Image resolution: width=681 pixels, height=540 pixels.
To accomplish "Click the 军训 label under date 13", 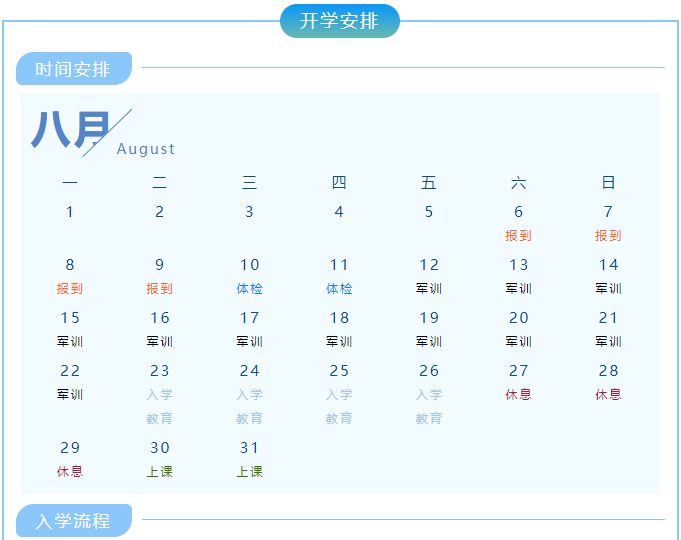I will [x=519, y=288].
